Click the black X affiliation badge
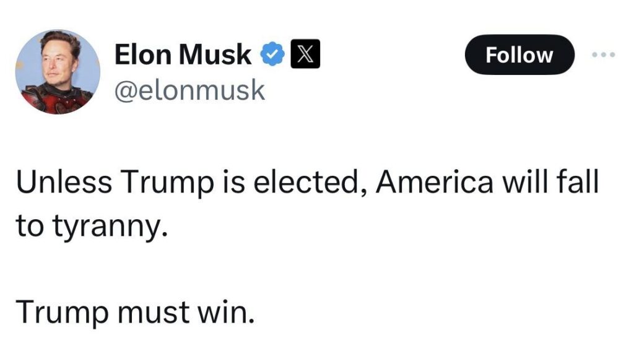 [x=305, y=54]
